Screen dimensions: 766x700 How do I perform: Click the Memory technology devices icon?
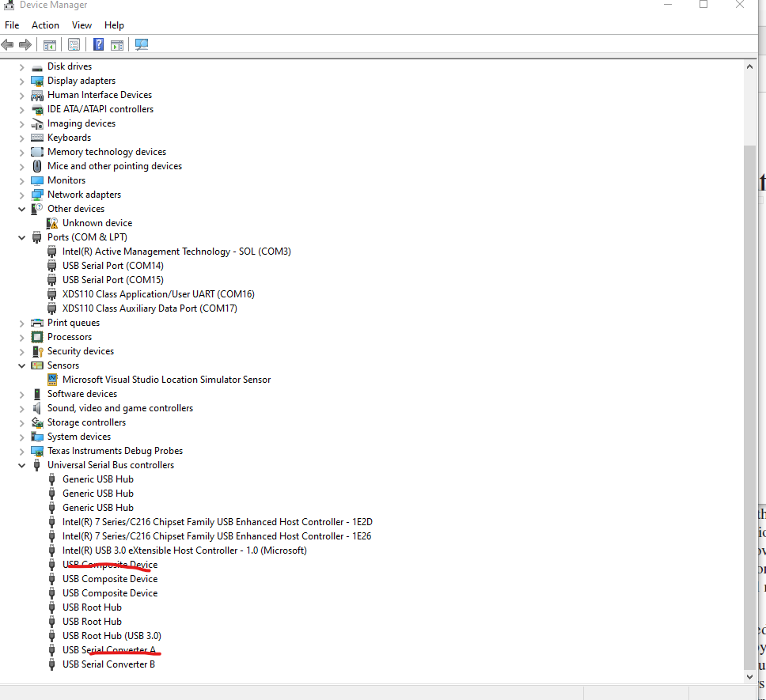click(37, 153)
